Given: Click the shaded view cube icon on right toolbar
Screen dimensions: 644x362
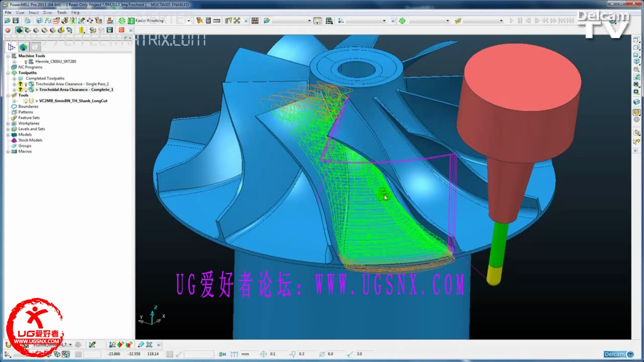Looking at the screenshot, I should click(636, 101).
